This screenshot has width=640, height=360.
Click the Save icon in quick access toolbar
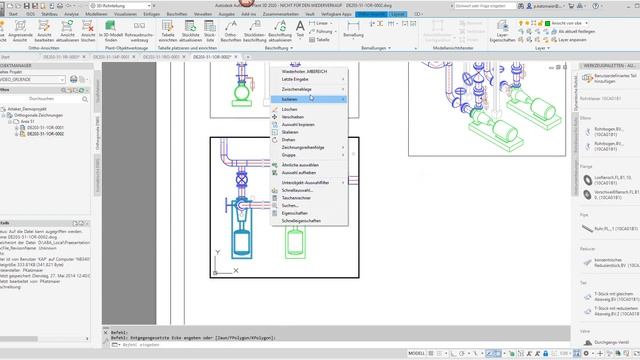coord(27,6)
